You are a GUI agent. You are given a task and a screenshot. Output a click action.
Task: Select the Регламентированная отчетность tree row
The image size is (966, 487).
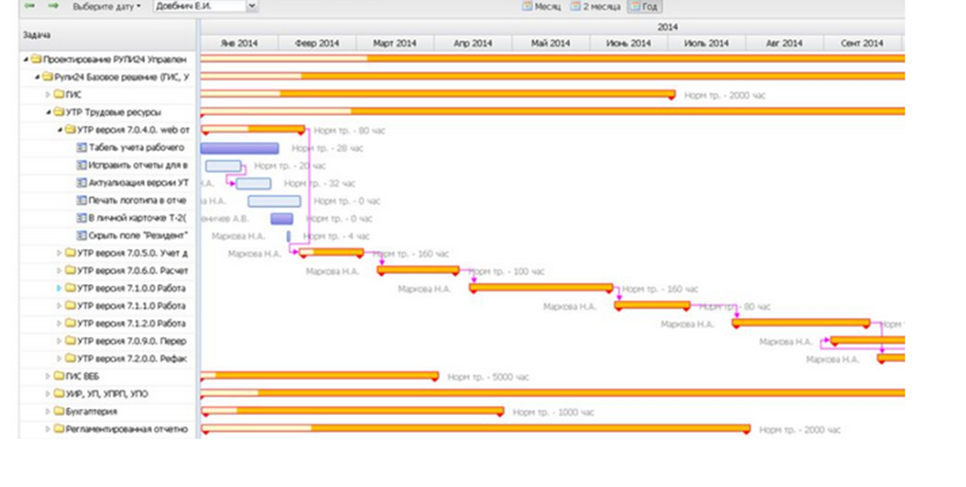tap(107, 429)
